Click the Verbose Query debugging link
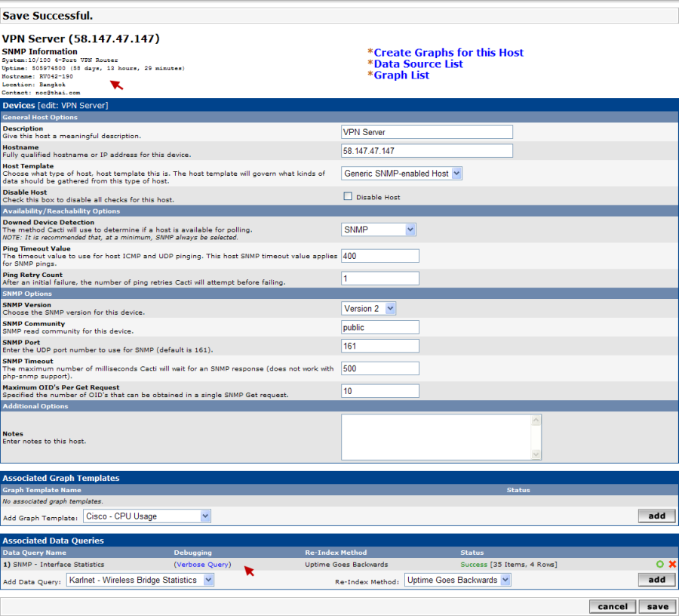 pyautogui.click(x=202, y=564)
